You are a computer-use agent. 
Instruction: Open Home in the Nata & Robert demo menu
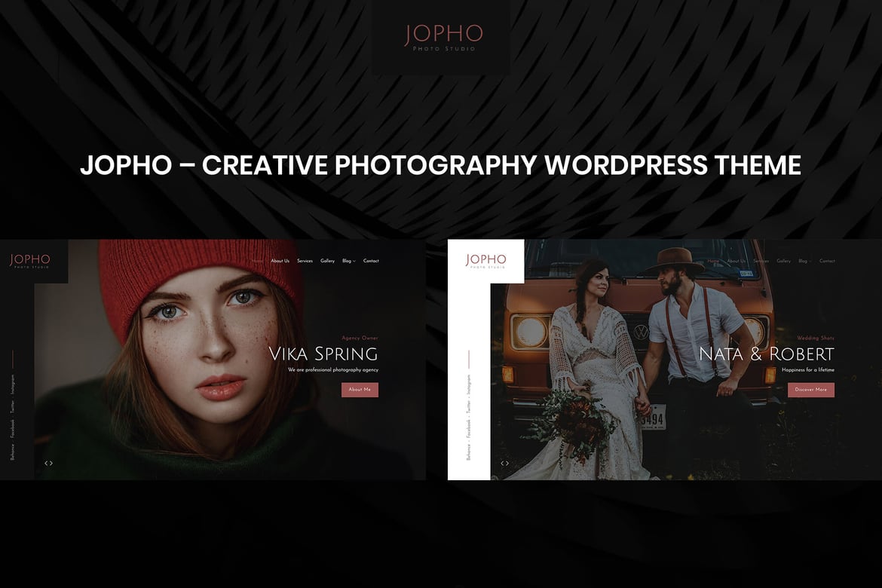(713, 261)
